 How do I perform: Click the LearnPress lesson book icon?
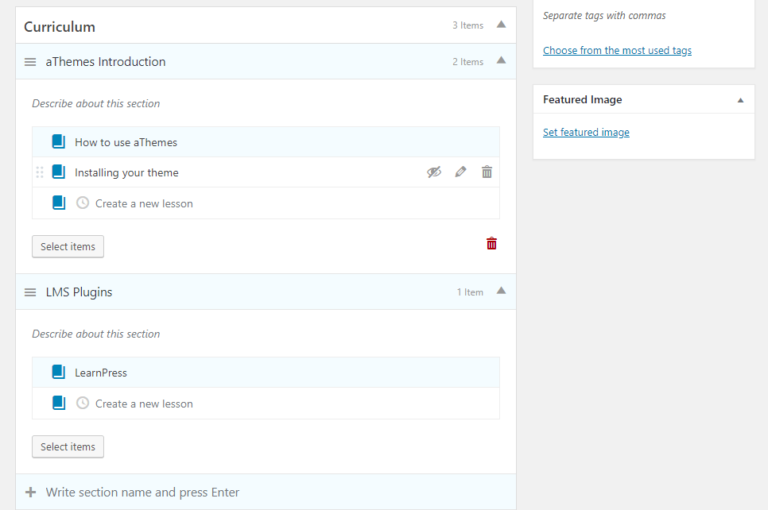click(x=59, y=373)
